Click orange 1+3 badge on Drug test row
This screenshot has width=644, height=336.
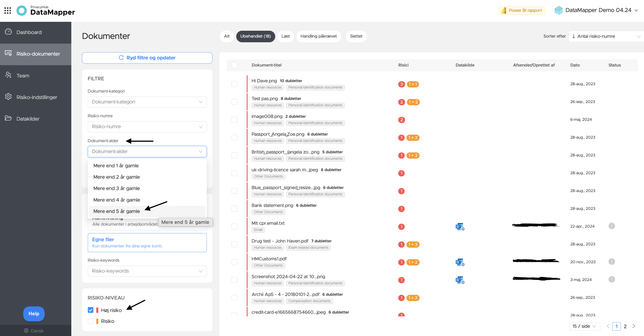413,245
